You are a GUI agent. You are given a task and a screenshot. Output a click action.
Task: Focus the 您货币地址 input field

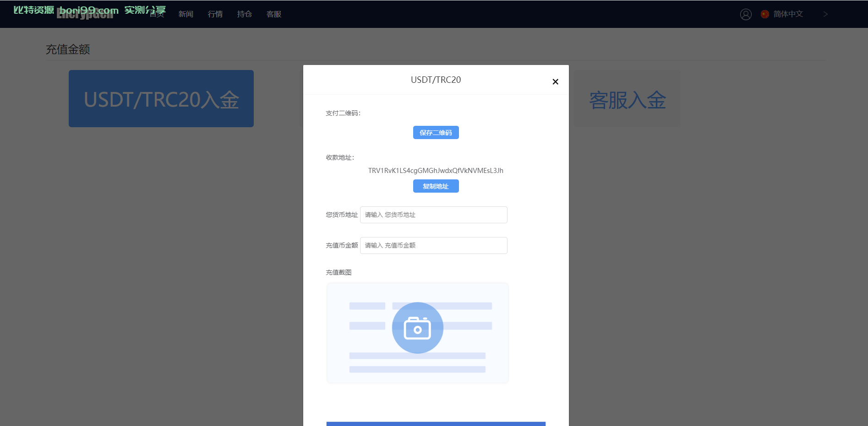click(x=433, y=215)
